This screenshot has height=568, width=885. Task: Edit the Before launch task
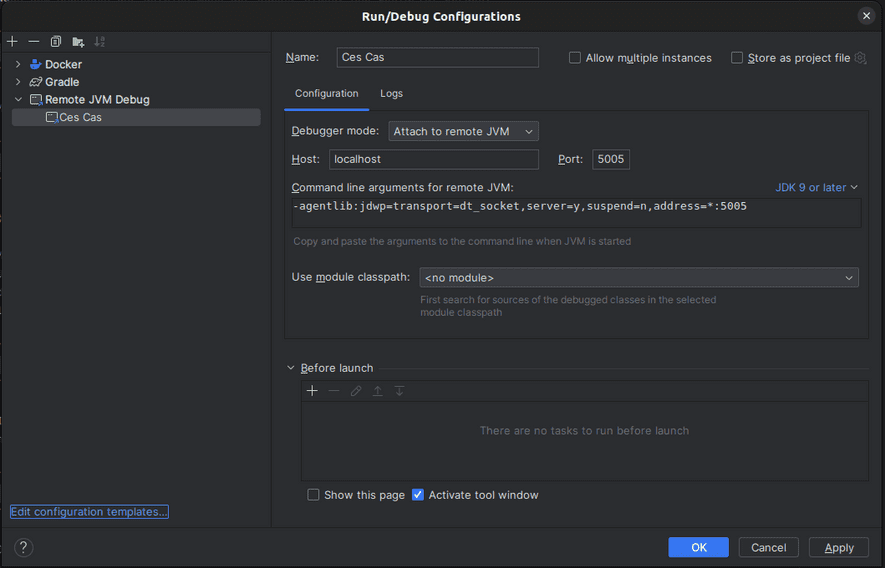(356, 391)
